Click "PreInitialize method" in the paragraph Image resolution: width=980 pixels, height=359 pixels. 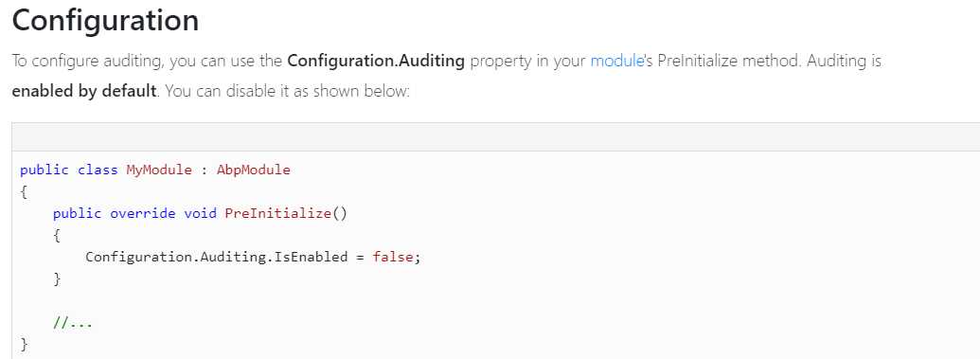(726, 62)
